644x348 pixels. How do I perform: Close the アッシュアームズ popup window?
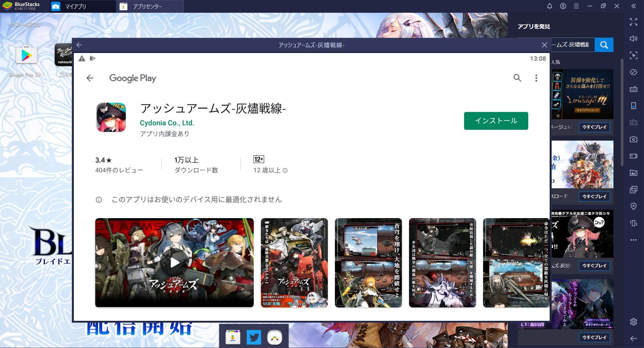(x=544, y=45)
